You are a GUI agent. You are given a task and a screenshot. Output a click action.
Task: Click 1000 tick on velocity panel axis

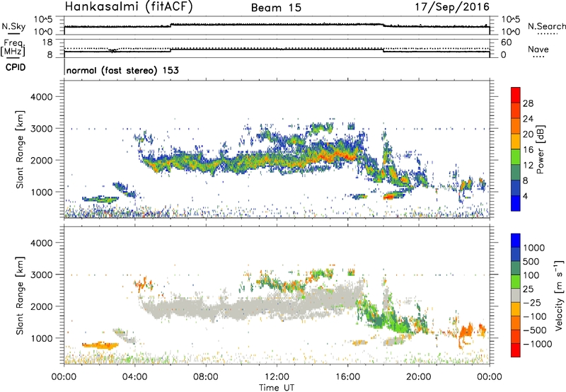coord(42,338)
